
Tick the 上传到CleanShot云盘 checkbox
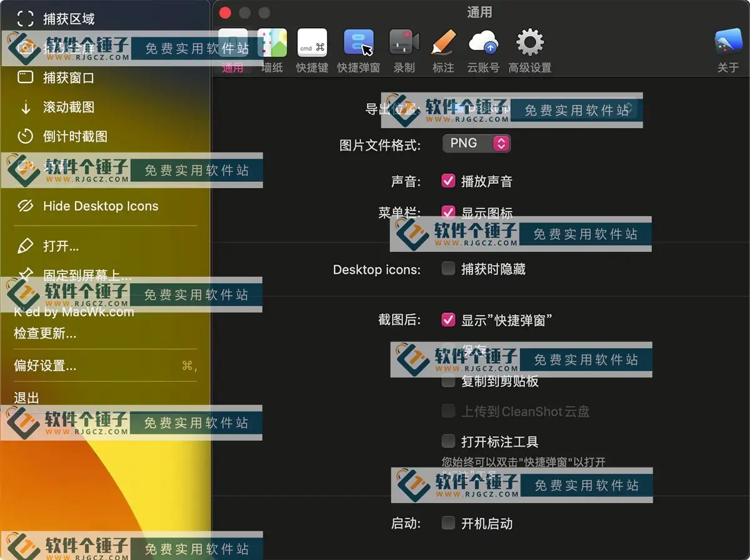tap(448, 411)
